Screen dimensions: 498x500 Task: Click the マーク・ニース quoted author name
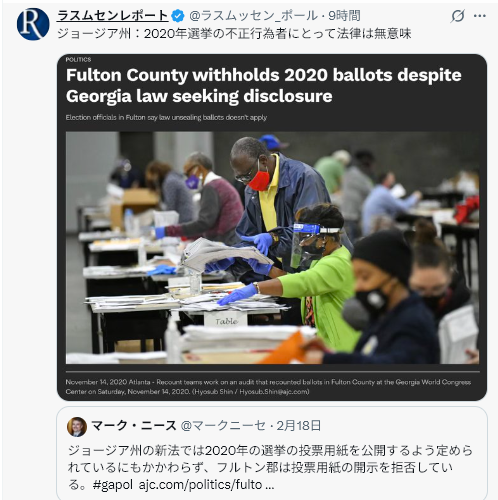(134, 426)
